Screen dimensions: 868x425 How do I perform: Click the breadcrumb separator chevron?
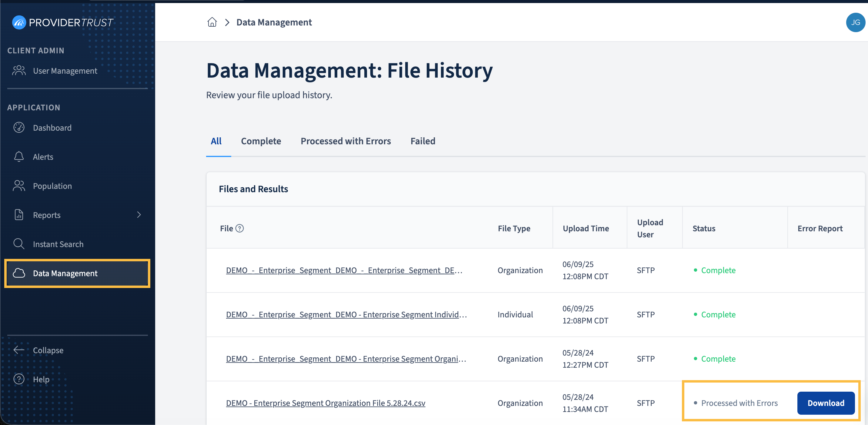(227, 22)
